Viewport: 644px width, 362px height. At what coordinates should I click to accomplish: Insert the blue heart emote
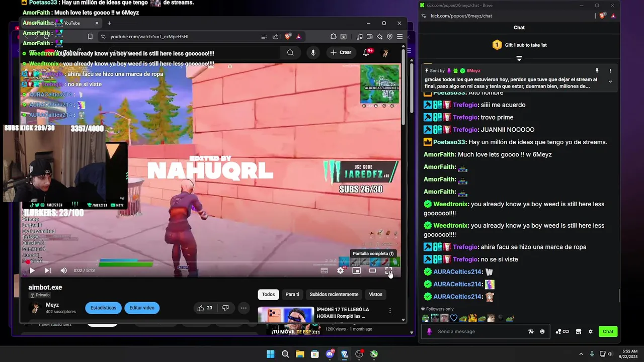pos(454,318)
